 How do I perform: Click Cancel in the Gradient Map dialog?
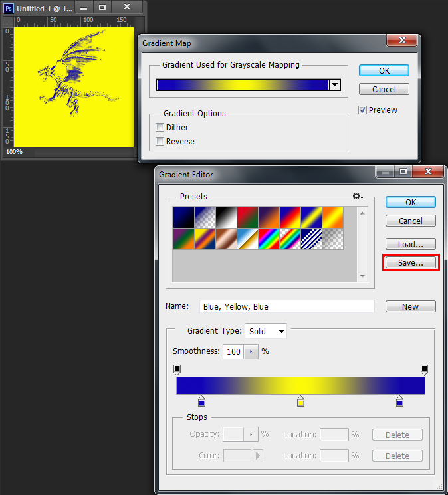click(384, 89)
